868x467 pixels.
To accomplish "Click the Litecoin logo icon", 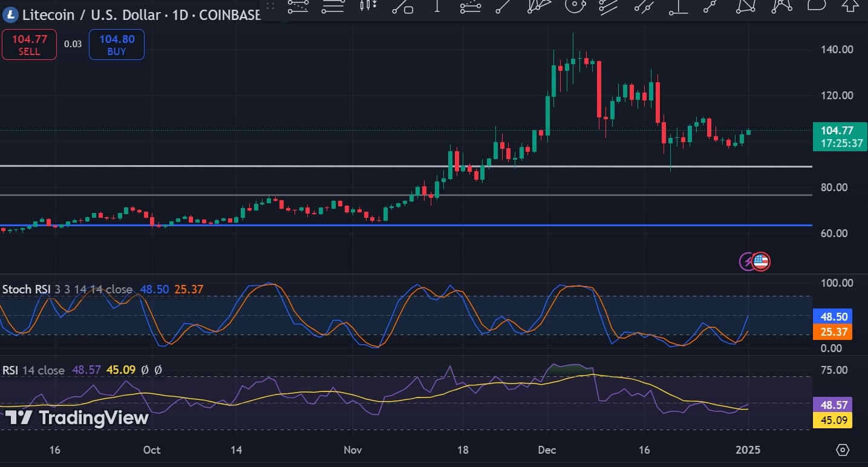I will coord(11,13).
